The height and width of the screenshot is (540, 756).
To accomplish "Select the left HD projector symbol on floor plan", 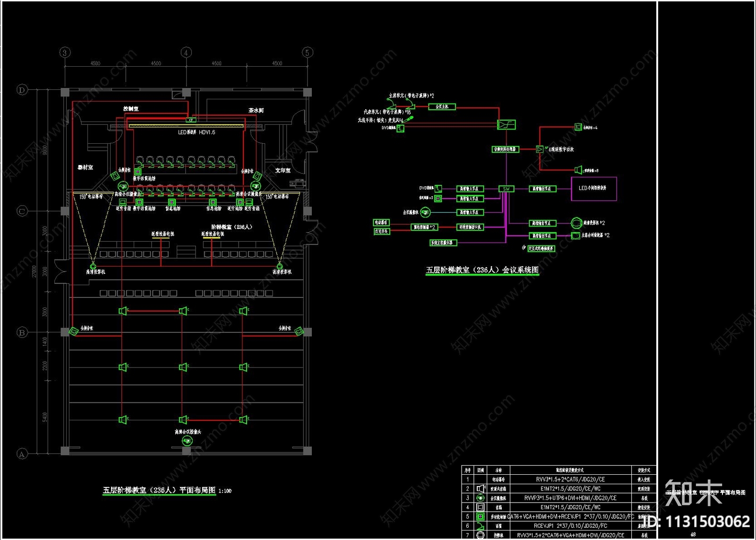I will [93, 266].
